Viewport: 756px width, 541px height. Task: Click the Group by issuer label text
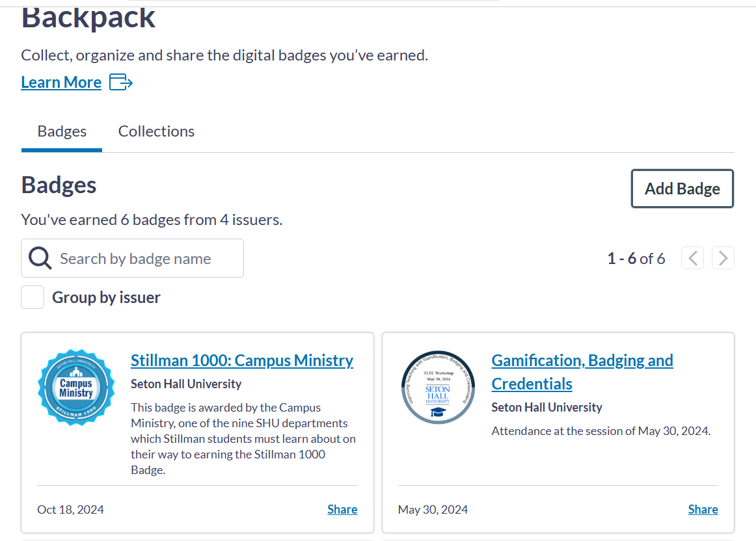[x=106, y=298]
